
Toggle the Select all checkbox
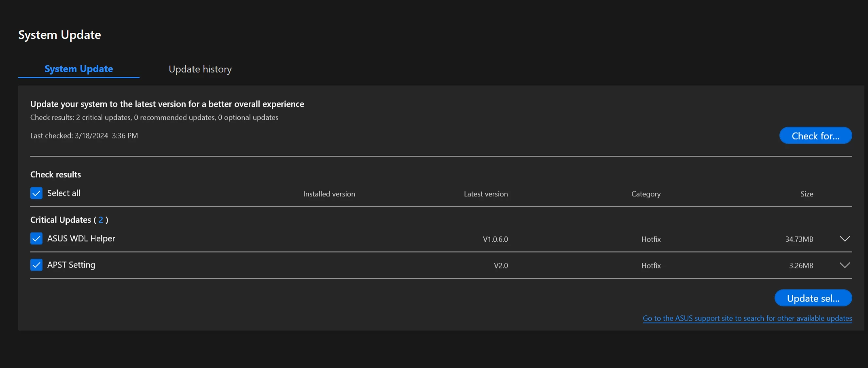(x=36, y=193)
